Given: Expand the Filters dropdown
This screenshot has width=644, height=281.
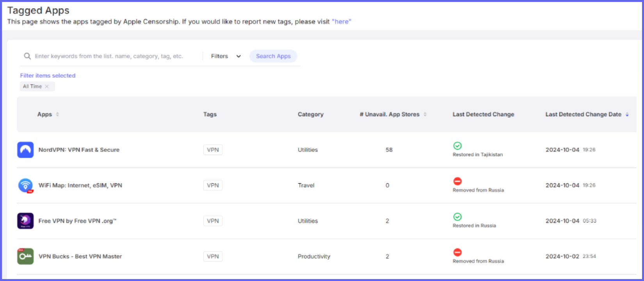Looking at the screenshot, I should click(x=226, y=56).
